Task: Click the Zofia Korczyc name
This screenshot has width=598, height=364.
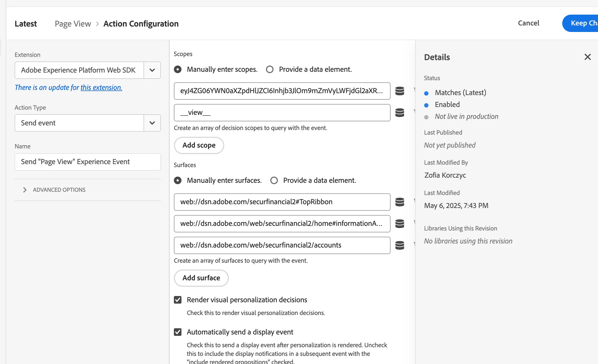Action: pos(445,175)
